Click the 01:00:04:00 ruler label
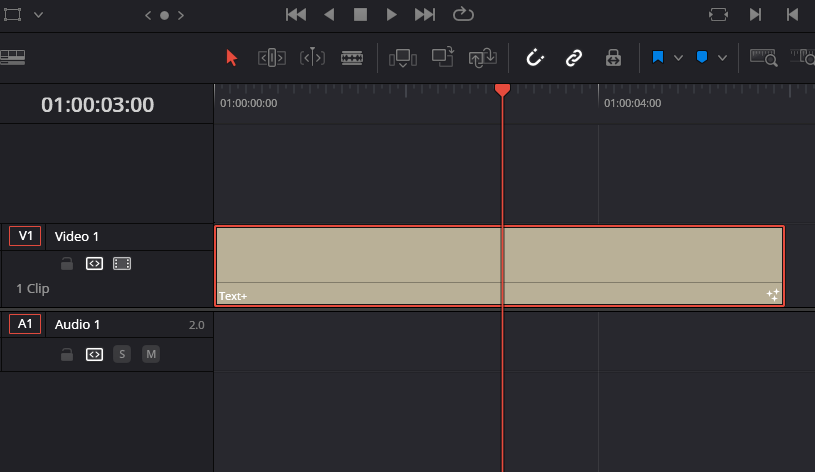The image size is (815, 472). pos(633,103)
